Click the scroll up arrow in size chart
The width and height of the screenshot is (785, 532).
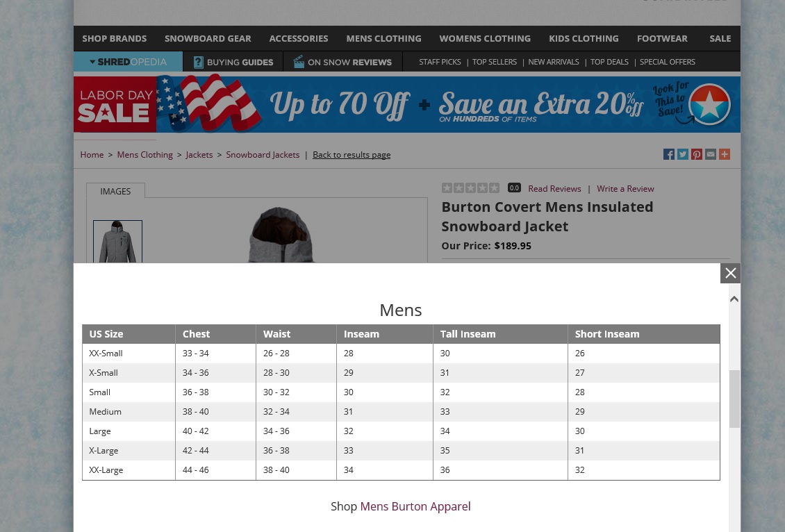pos(734,299)
